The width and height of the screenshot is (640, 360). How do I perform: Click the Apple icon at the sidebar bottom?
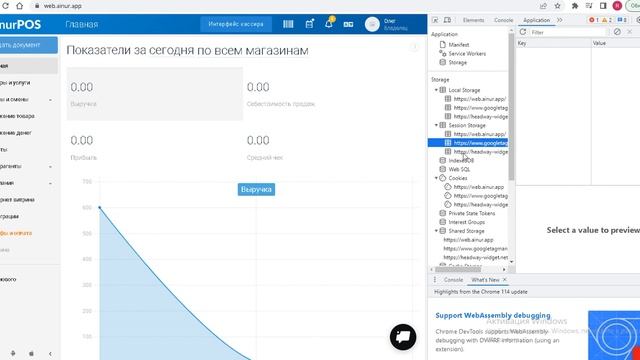31,353
